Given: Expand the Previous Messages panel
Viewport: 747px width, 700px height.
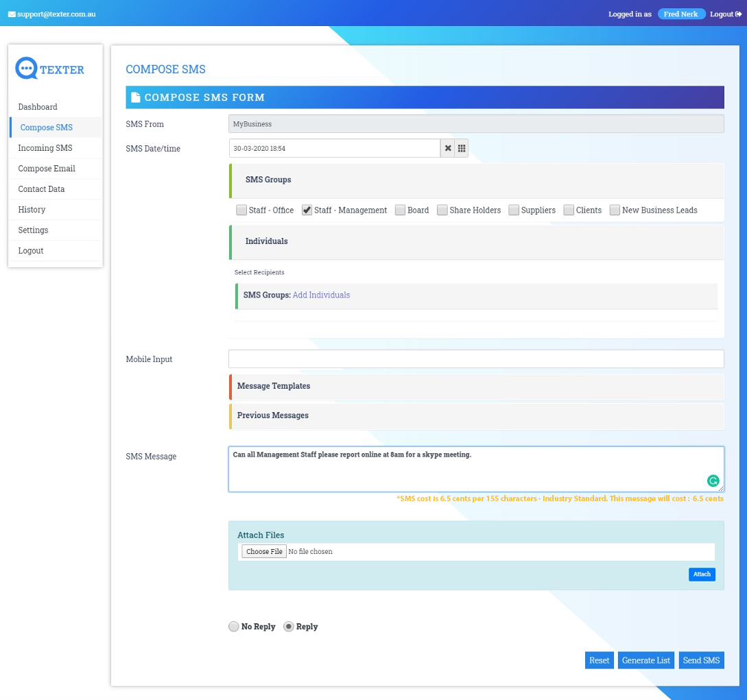Looking at the screenshot, I should pos(477,415).
